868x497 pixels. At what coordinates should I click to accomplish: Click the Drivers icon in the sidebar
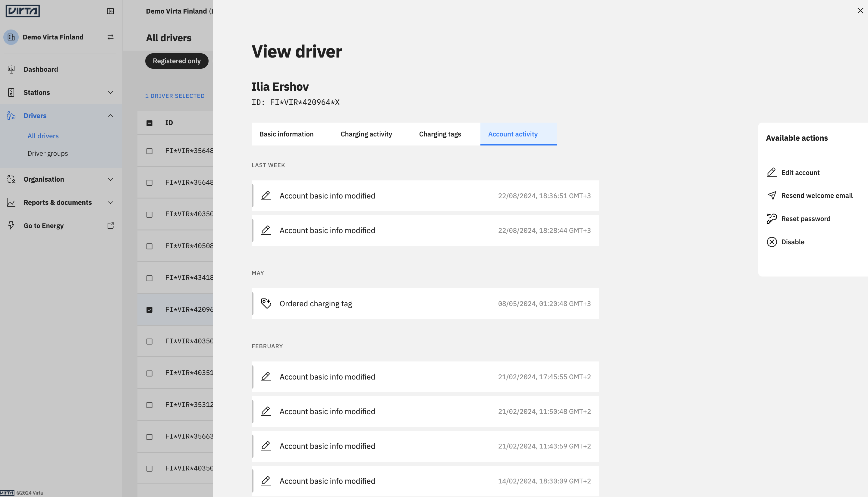11,116
